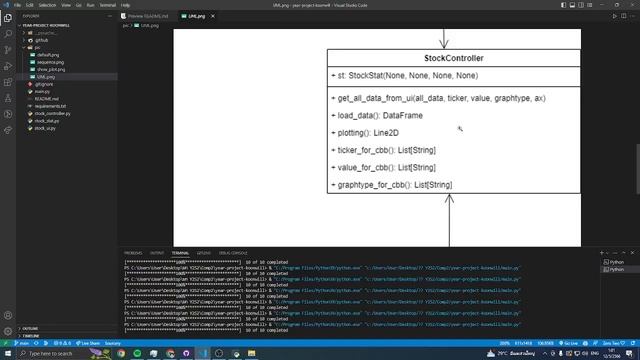This screenshot has height=360, width=640.
Task: Open sequence.png in explorer
Action: point(67,62)
